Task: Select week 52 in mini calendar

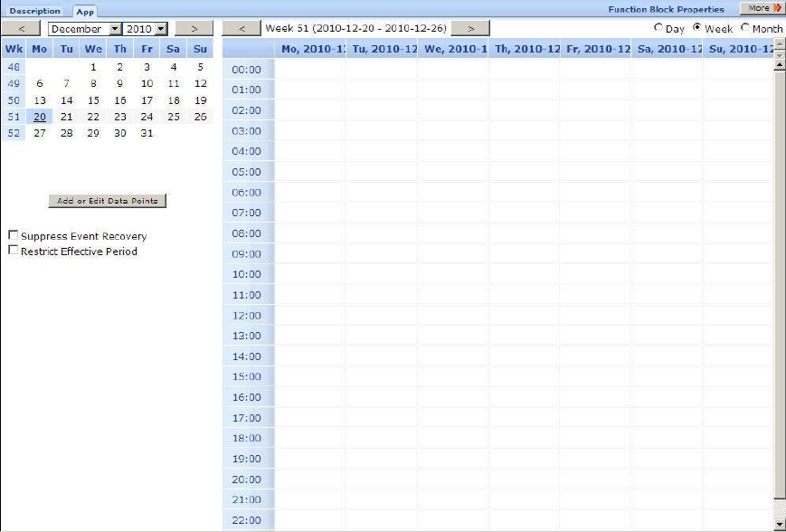Action: pos(14,133)
